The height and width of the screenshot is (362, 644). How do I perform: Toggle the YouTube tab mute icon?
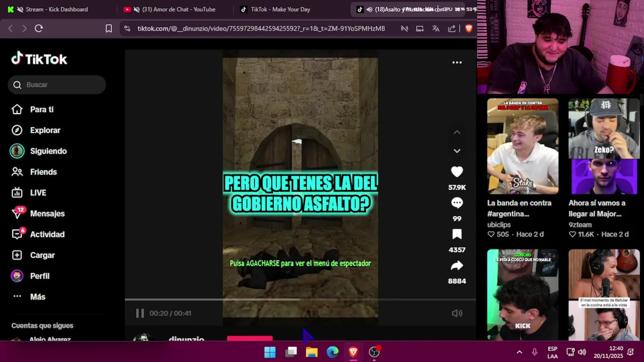coord(136,10)
